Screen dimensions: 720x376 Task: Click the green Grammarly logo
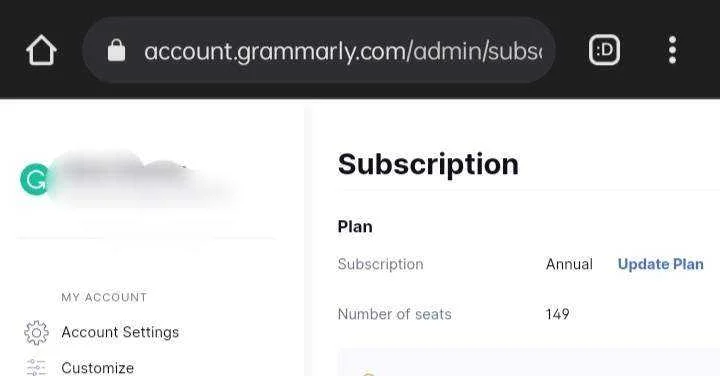coord(35,180)
